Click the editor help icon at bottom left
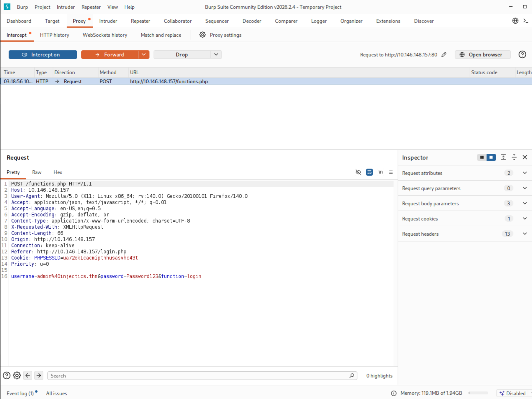 (x=7, y=375)
